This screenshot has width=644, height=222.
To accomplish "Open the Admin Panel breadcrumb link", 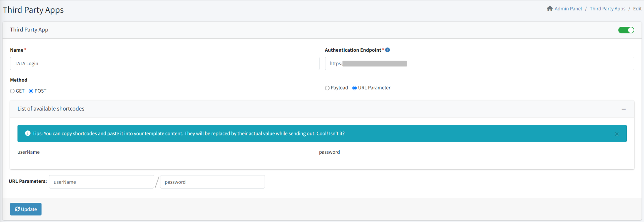I will click(568, 9).
